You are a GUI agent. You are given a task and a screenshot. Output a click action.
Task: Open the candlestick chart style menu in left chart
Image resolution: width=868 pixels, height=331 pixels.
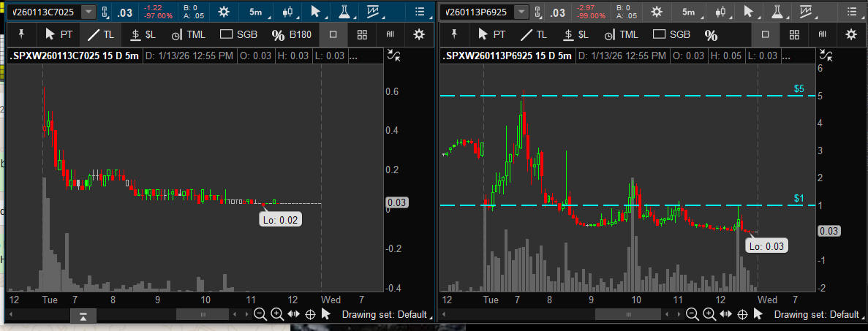289,12
